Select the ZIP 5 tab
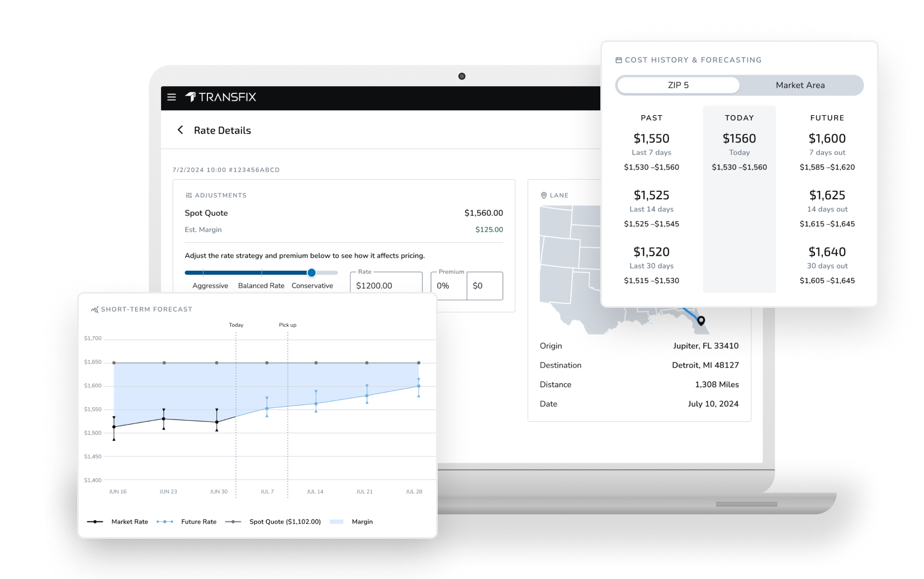The height and width of the screenshot is (579, 924). coord(678,85)
